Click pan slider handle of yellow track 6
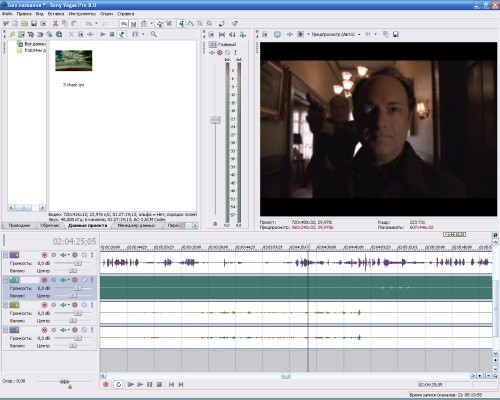 point(73,321)
